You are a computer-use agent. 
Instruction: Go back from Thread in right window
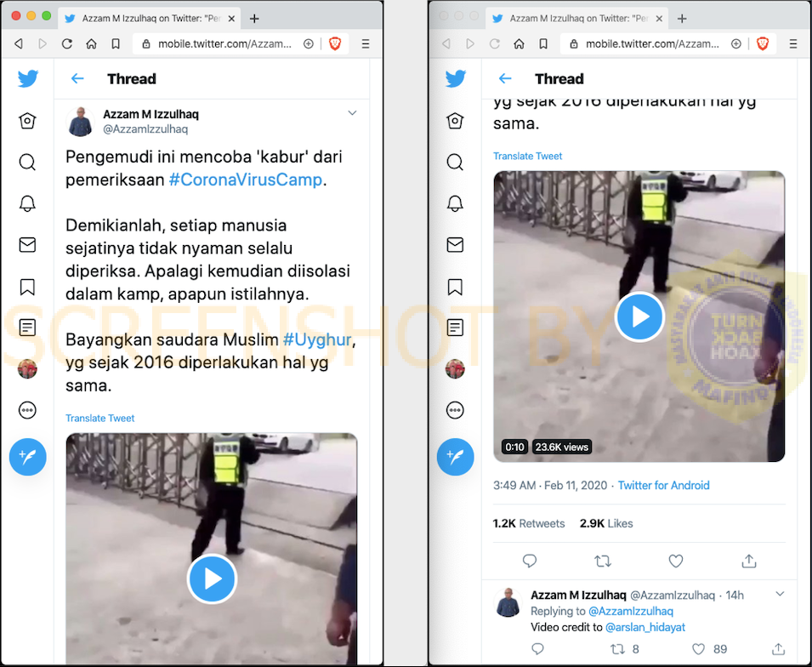pyautogui.click(x=505, y=79)
